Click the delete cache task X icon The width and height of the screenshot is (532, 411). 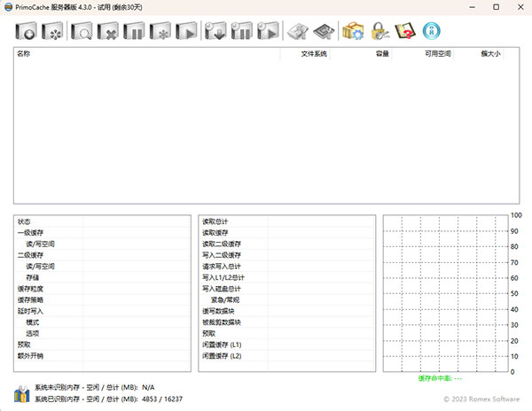(x=108, y=31)
